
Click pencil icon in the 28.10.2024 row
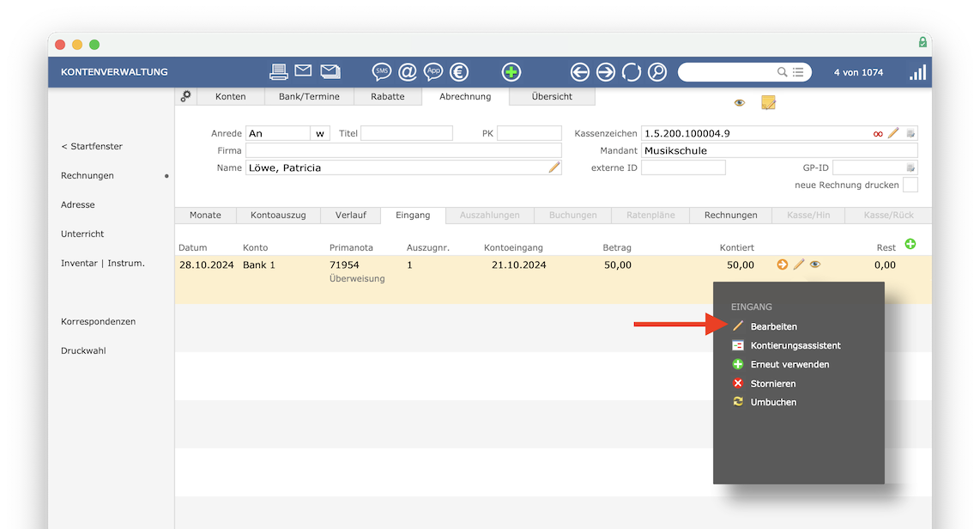click(x=799, y=264)
